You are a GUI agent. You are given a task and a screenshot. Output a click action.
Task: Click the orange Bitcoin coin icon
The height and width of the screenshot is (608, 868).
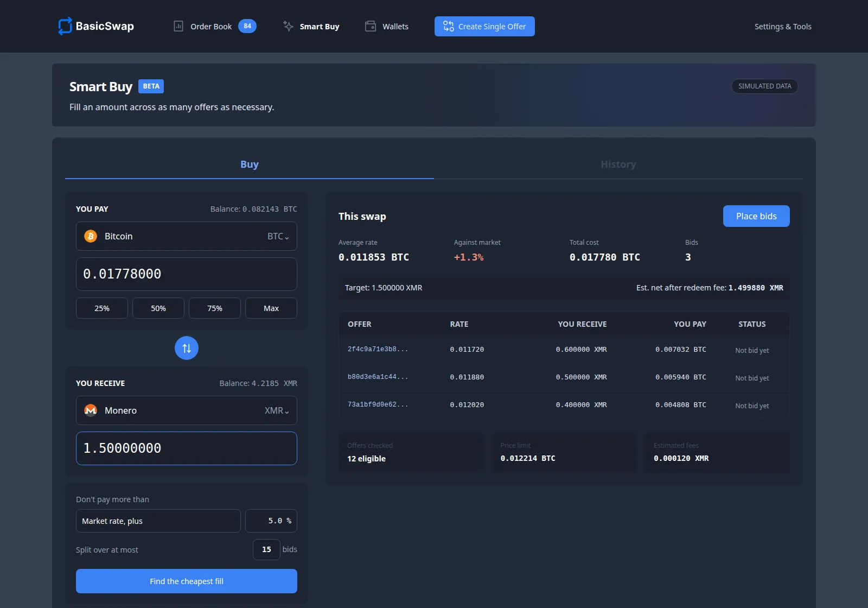tap(91, 236)
